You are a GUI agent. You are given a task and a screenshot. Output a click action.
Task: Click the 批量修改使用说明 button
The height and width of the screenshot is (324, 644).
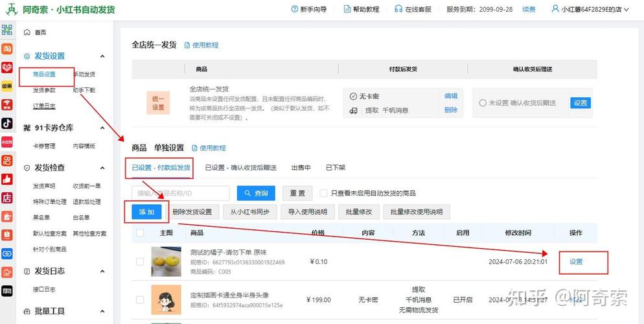pos(417,212)
